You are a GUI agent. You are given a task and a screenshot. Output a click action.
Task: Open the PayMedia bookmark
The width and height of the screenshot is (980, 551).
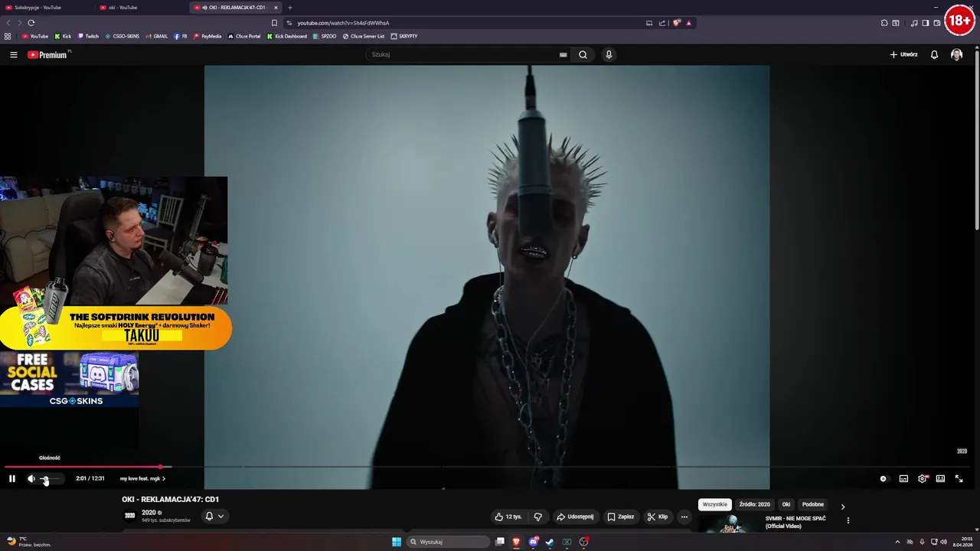click(x=207, y=36)
